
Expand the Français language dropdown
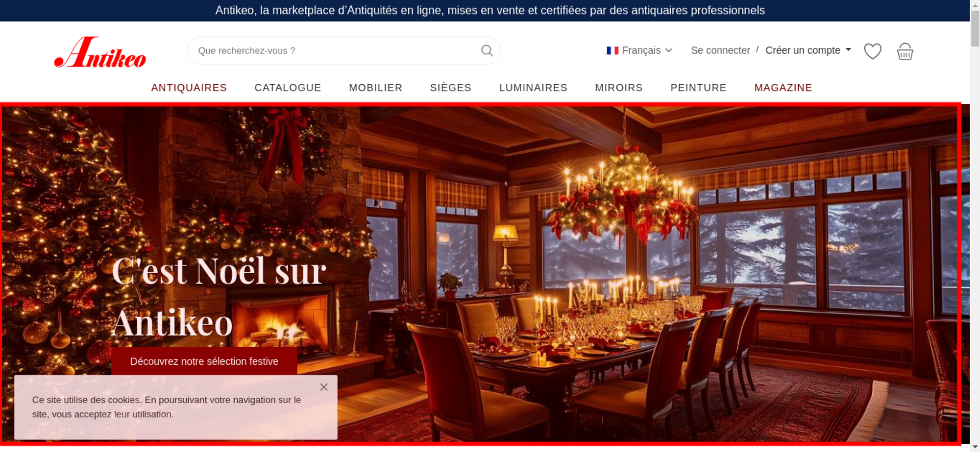(639, 50)
